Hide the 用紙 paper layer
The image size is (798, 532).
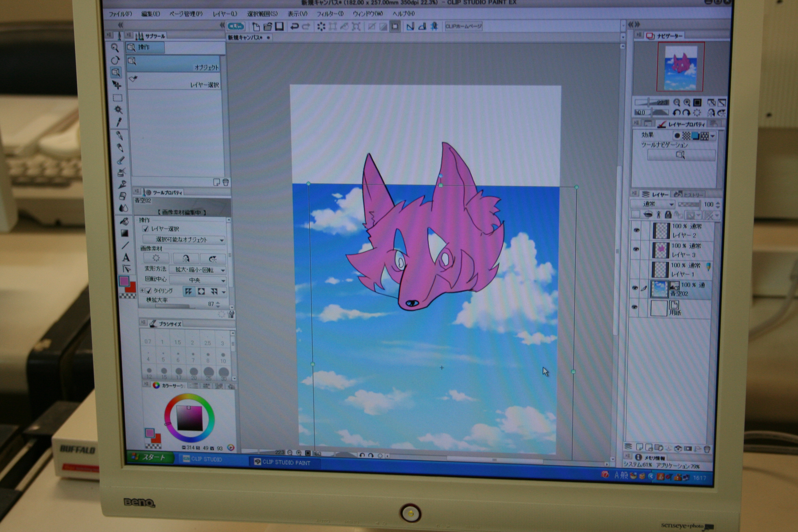coord(635,307)
